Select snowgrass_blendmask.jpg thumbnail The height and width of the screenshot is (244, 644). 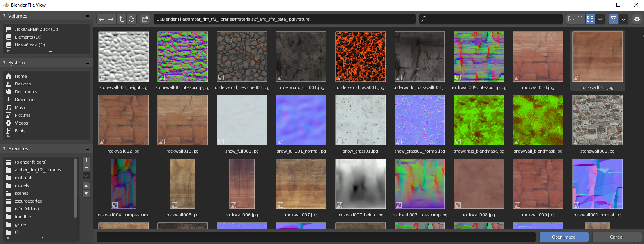tap(479, 120)
